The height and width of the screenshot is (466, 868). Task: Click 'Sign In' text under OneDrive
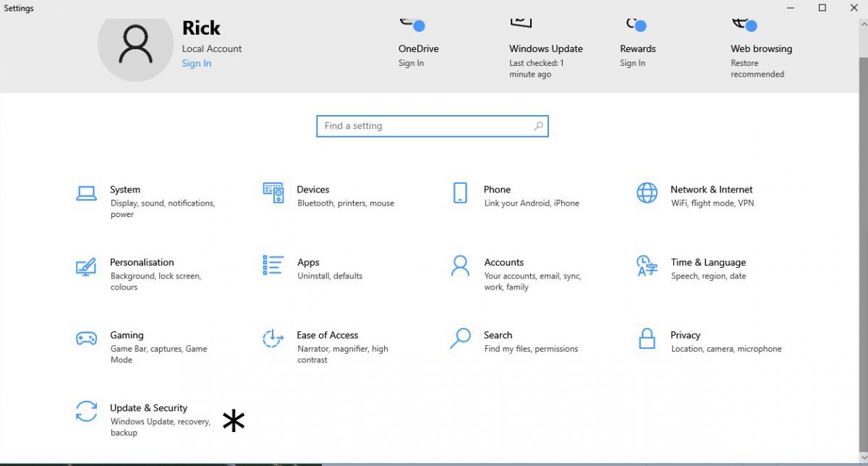412,64
